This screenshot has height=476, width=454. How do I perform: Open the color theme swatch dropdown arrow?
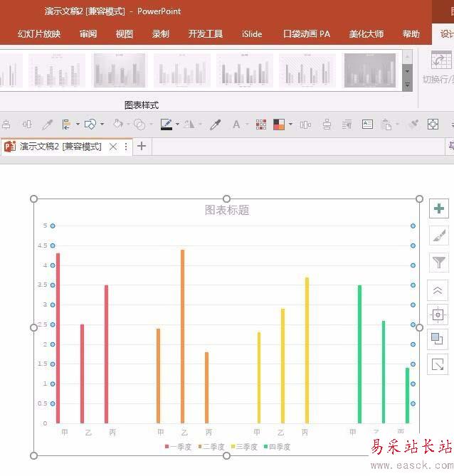click(290, 125)
